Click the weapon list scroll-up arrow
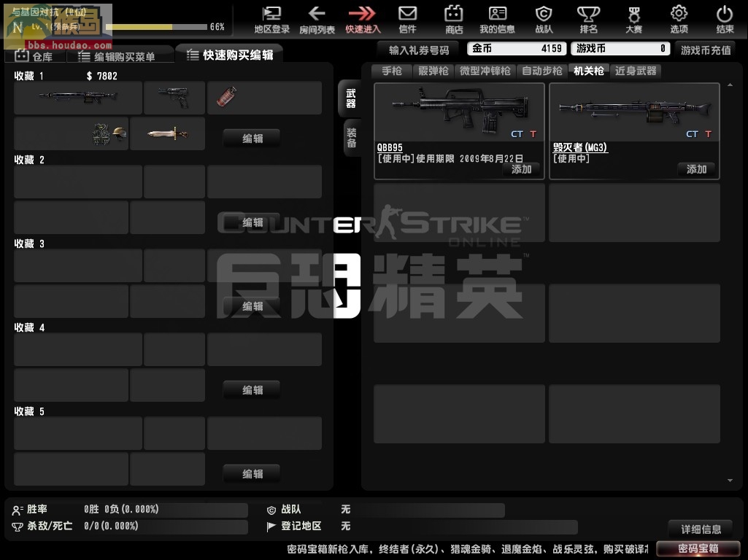Viewport: 748px width, 560px height. tap(730, 85)
